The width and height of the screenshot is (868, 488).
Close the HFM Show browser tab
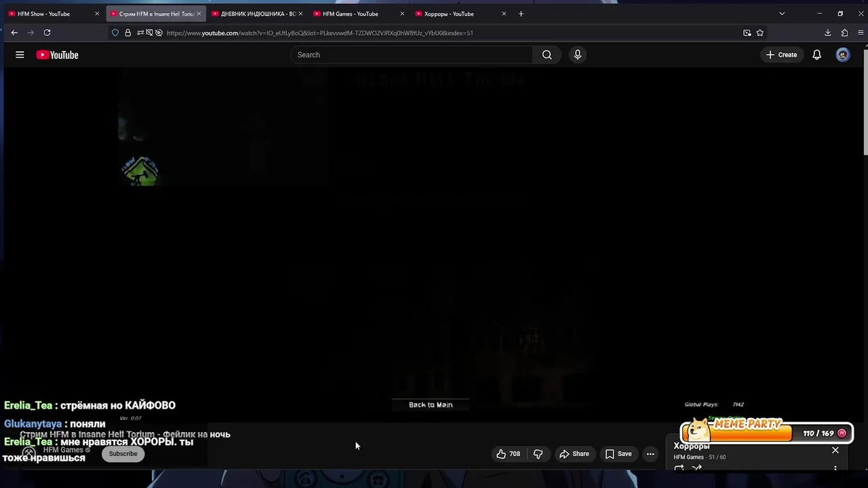tap(97, 14)
